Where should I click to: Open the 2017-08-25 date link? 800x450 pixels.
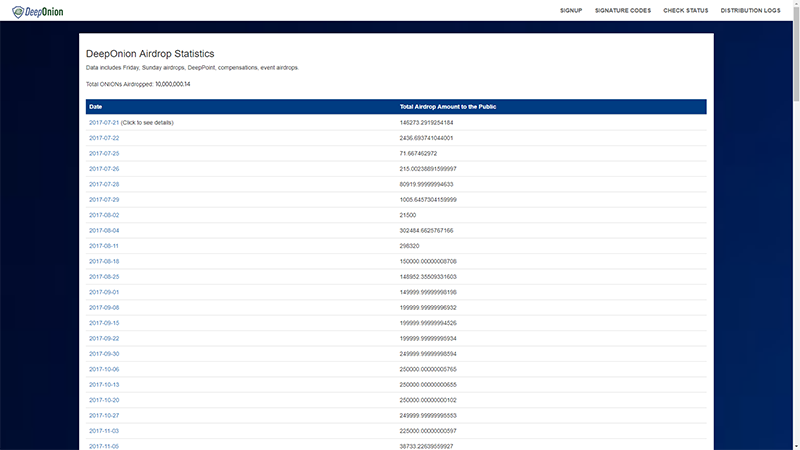104,277
